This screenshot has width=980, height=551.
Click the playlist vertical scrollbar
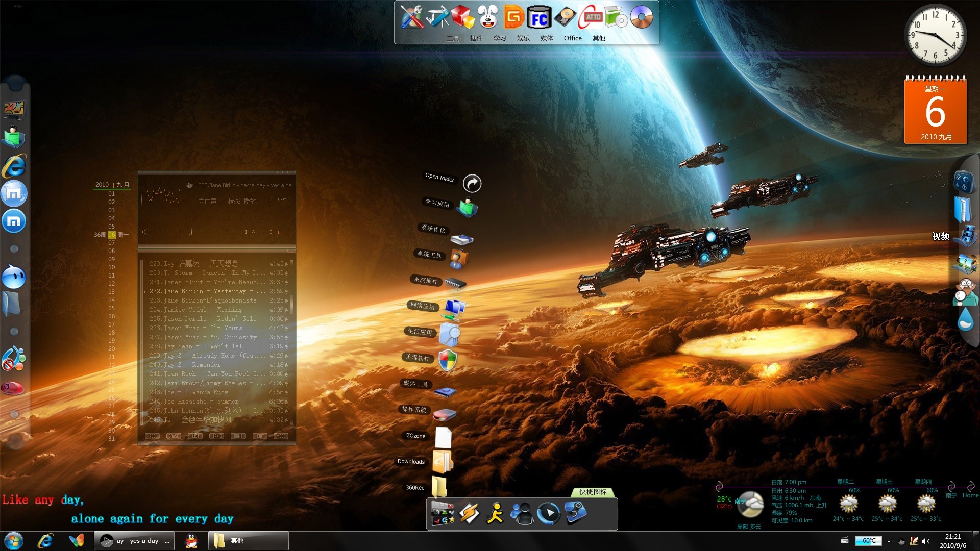[x=292, y=342]
